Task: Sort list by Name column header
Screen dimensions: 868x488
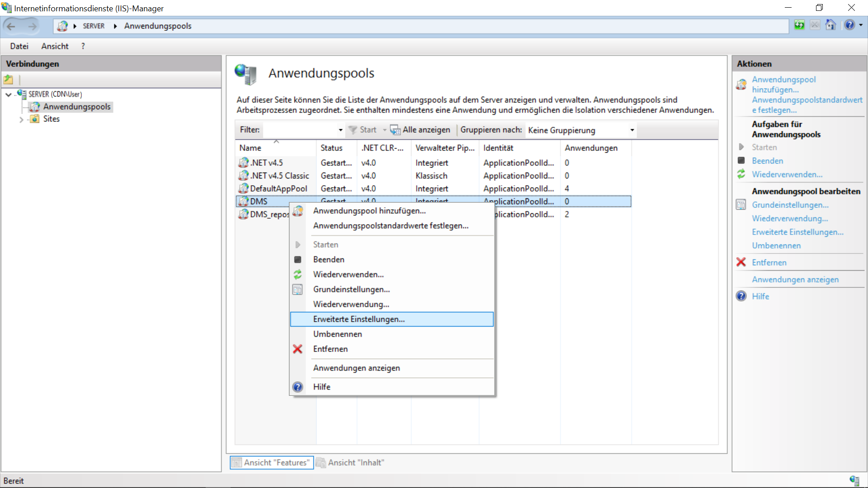Action: pos(250,148)
